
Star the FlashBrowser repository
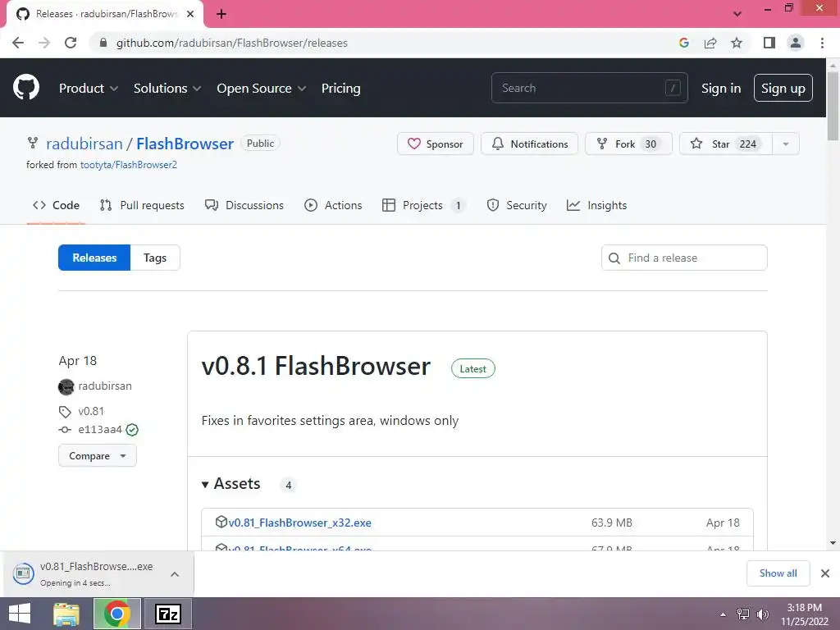coord(726,144)
